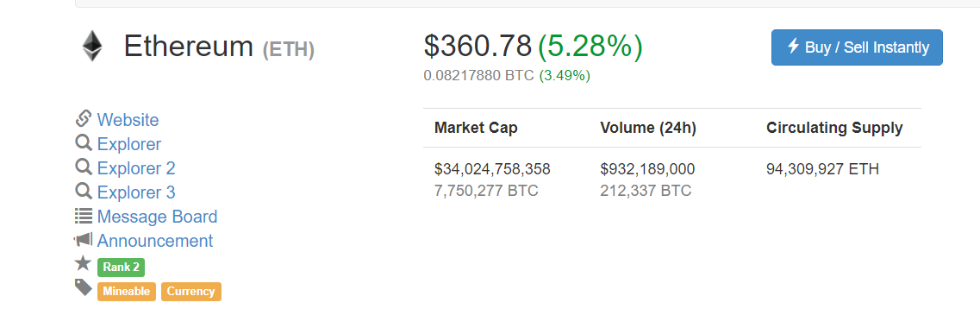
Task: Select the Mineable tag badge
Action: pyautogui.click(x=126, y=292)
